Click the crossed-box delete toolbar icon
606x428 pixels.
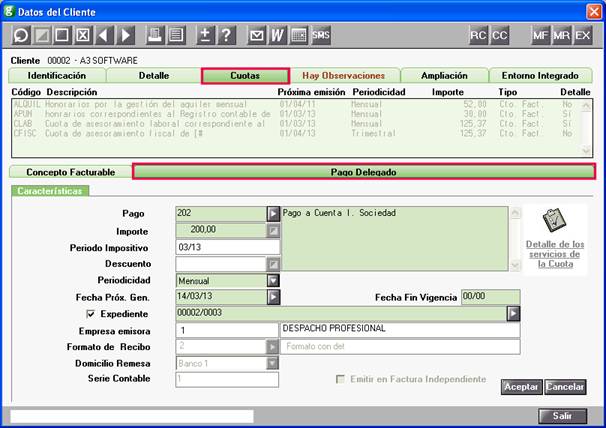[83, 36]
